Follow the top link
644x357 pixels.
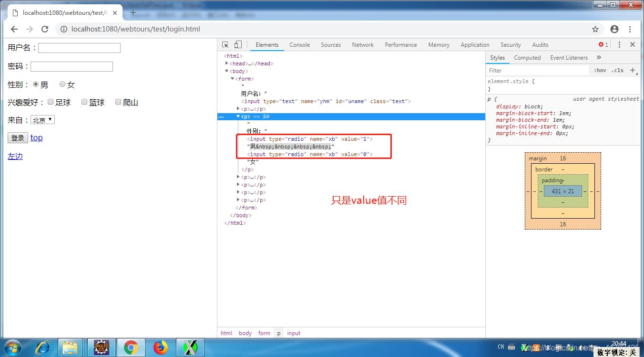click(x=37, y=137)
